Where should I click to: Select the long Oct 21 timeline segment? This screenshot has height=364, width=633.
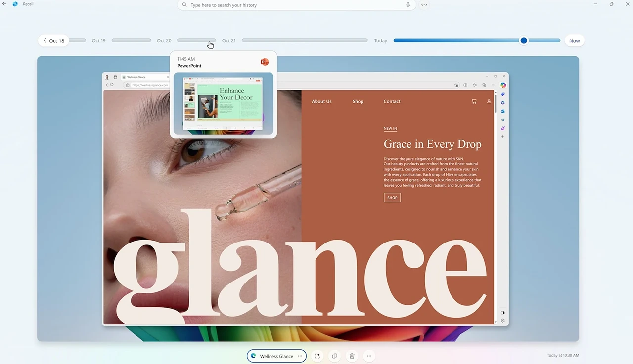click(304, 40)
